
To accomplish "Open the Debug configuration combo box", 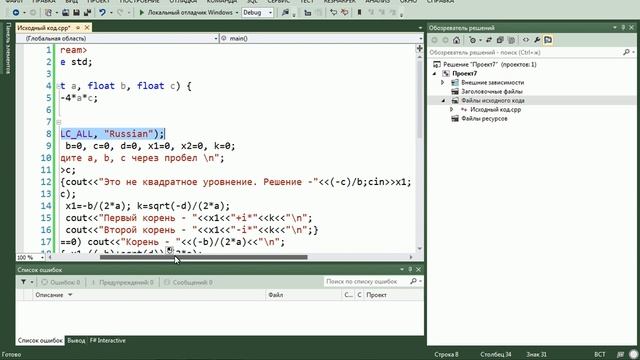I will coord(258,13).
